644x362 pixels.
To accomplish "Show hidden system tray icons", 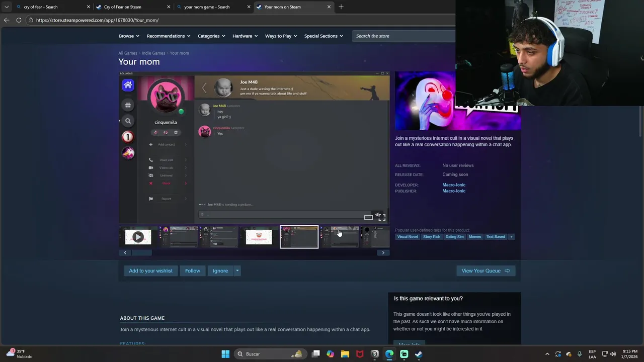I will [547, 354].
